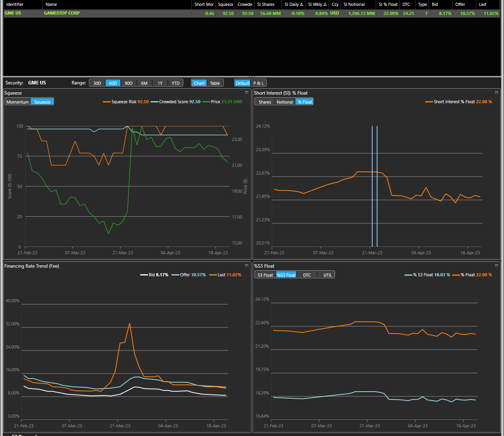Screen dimensions: 504x436
Task: Click the orange Squeeze Risk legend marker
Action: [x=107, y=102]
